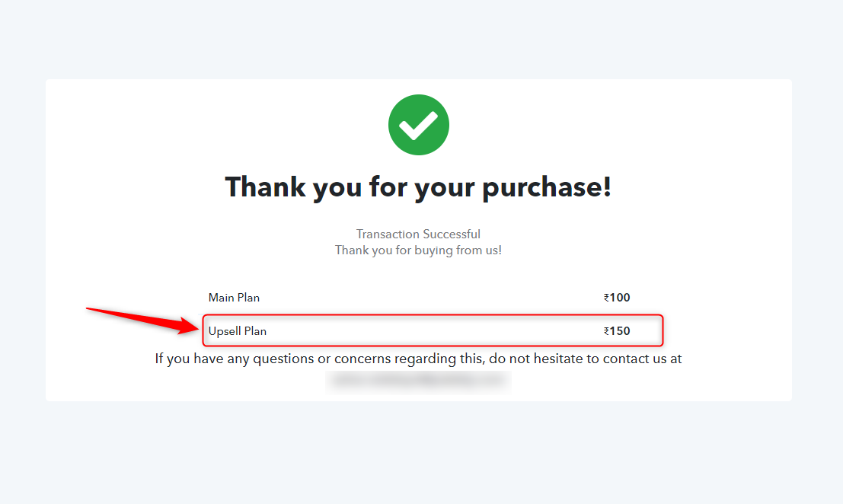Screen dimensions: 843x504
Task: Click the word 'purchase!' in the heading
Action: (x=546, y=187)
